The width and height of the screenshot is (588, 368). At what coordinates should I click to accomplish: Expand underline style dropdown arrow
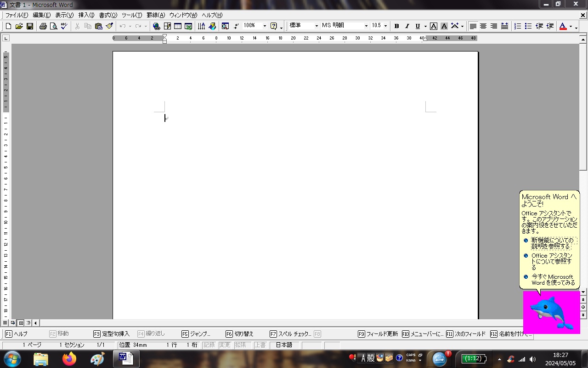425,26
